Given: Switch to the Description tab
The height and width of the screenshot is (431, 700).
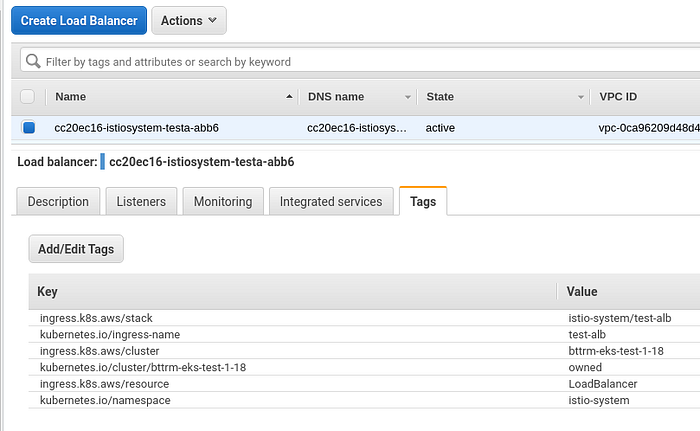Looking at the screenshot, I should coord(58,201).
